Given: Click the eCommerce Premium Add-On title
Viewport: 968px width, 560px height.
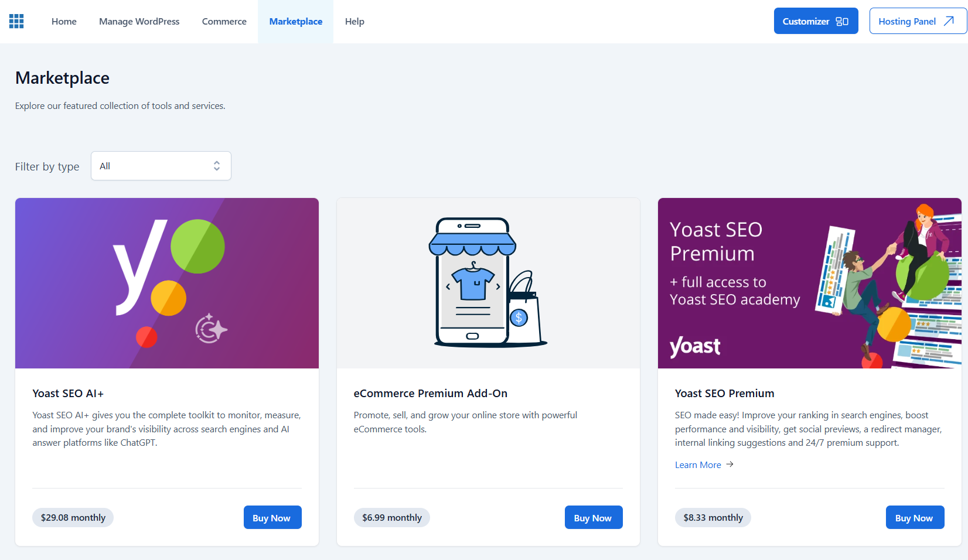Looking at the screenshot, I should 430,394.
